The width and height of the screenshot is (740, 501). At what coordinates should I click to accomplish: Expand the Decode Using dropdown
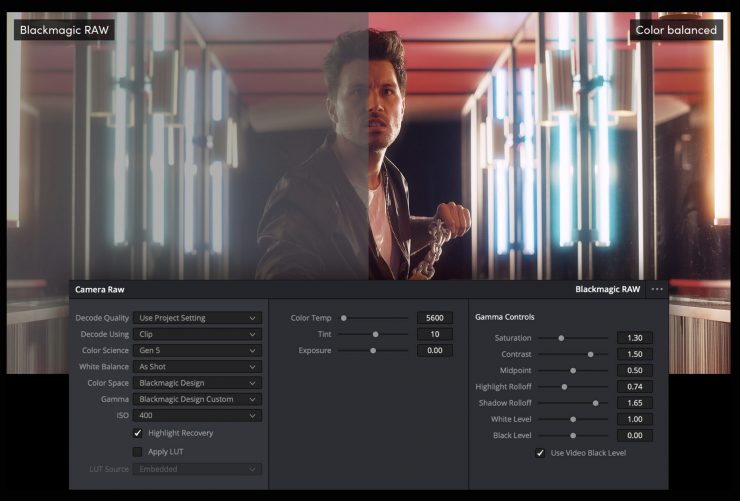[198, 334]
